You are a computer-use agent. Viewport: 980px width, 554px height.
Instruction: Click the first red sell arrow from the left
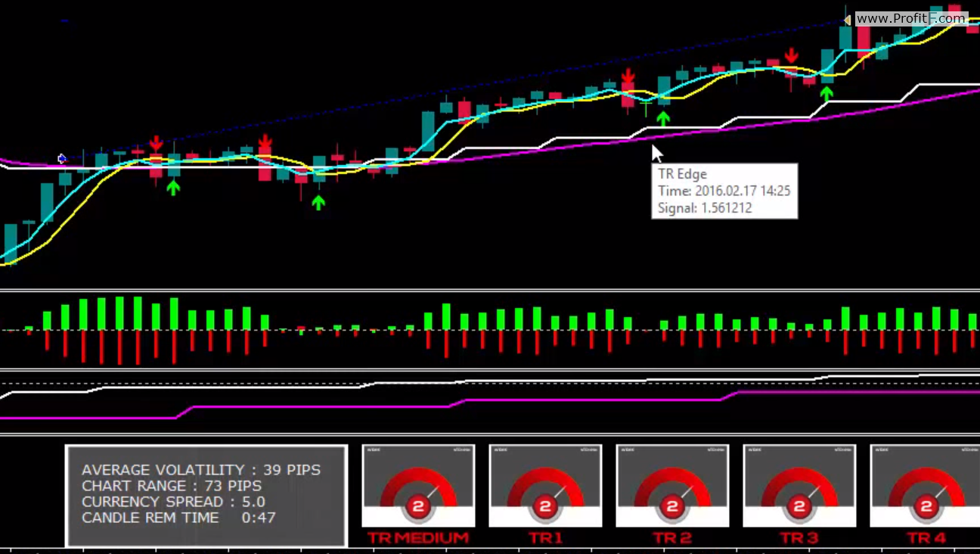[x=156, y=143]
